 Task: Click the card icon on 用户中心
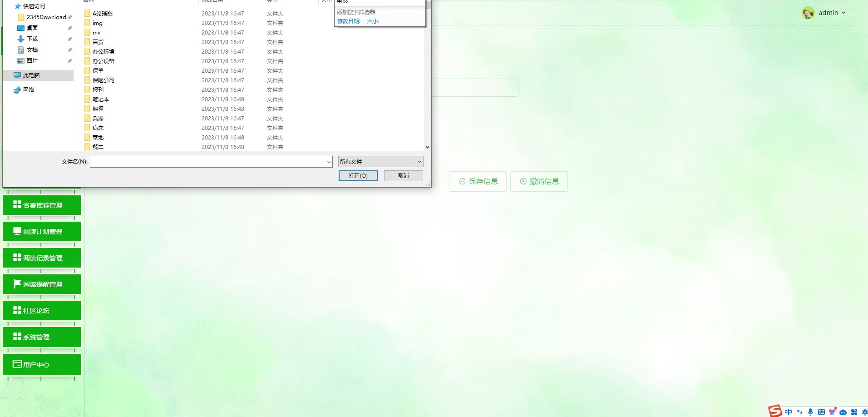(17, 364)
